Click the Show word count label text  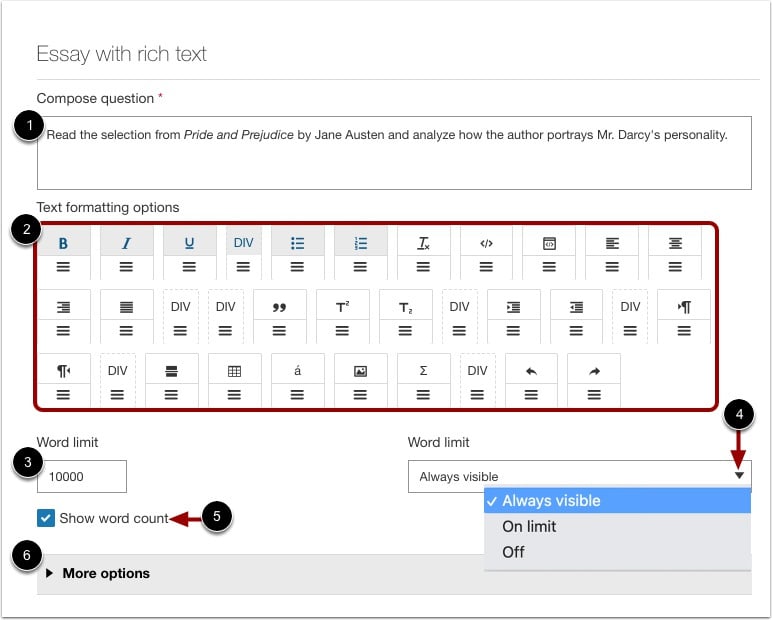click(114, 518)
